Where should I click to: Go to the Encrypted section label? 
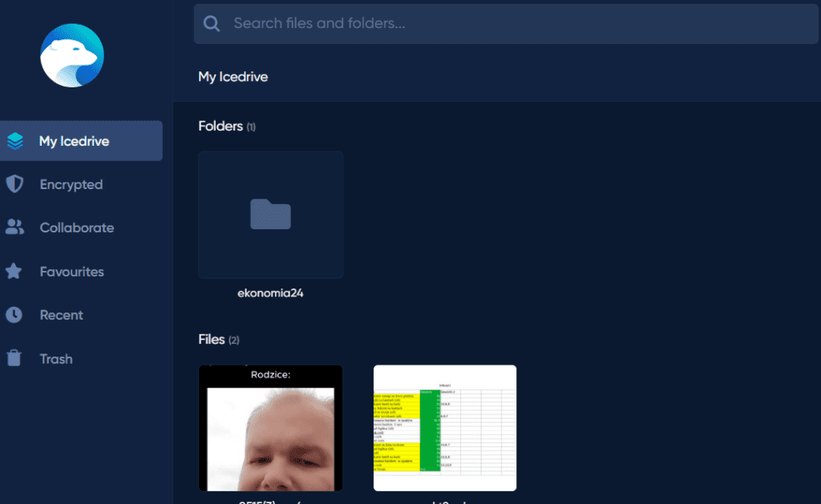point(71,184)
